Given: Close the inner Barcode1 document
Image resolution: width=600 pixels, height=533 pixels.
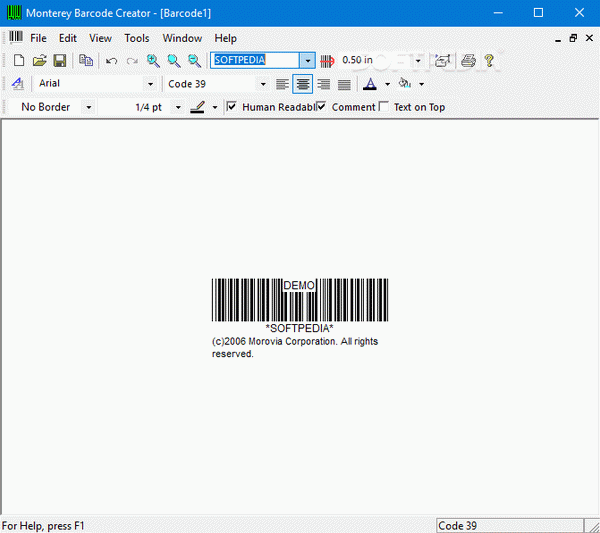Looking at the screenshot, I should pyautogui.click(x=589, y=38).
